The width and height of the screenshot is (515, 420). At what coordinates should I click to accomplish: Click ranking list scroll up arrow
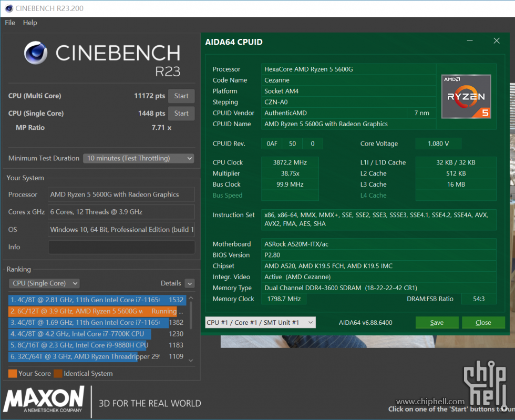(191, 298)
